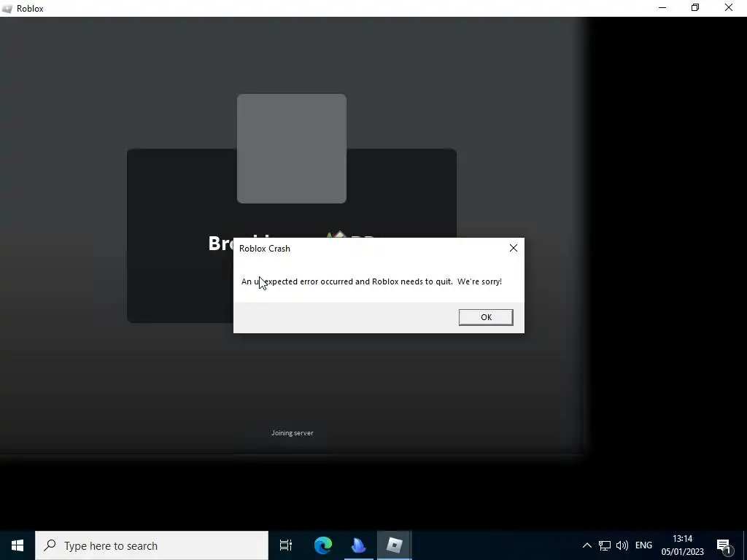Select the Roblox taskbar icon

(394, 545)
